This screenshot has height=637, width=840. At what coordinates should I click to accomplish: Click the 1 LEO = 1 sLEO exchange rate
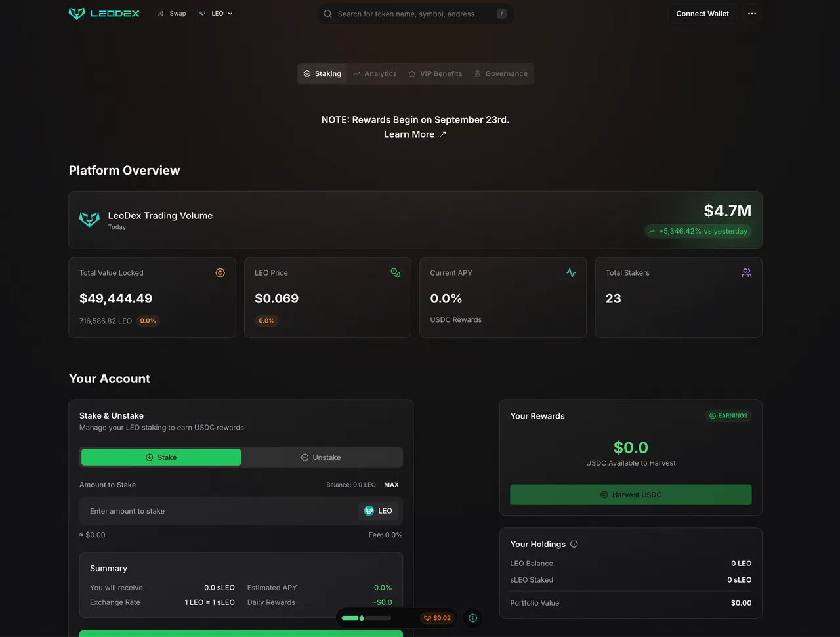[x=209, y=602]
